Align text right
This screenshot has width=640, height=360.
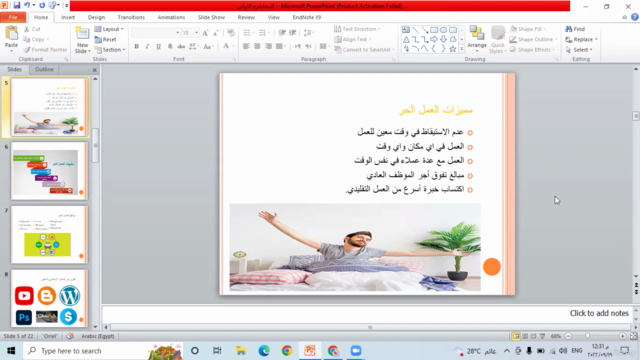268,46
